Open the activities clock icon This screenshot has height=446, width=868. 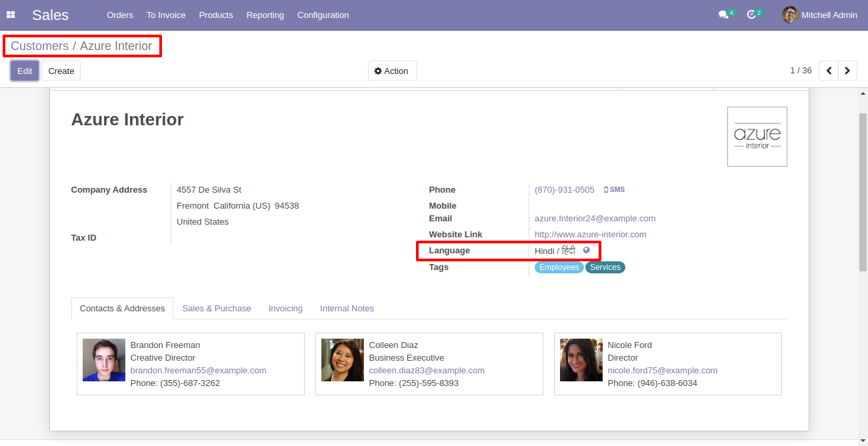pos(751,15)
